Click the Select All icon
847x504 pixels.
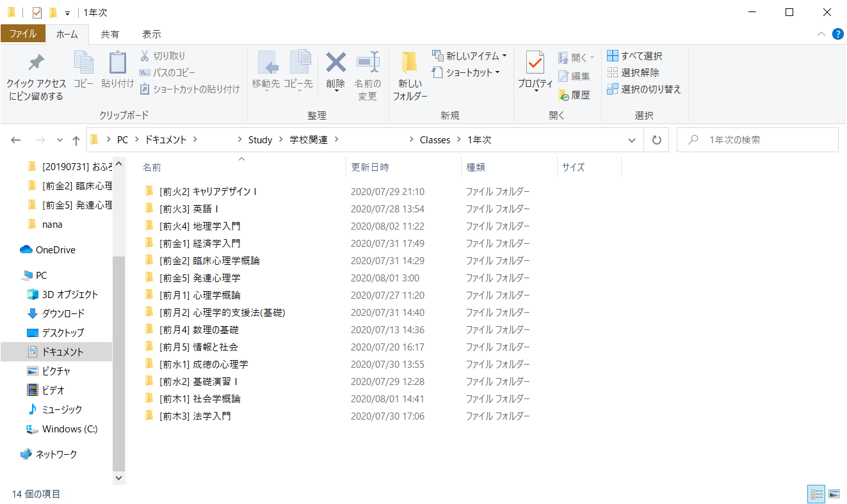point(613,56)
